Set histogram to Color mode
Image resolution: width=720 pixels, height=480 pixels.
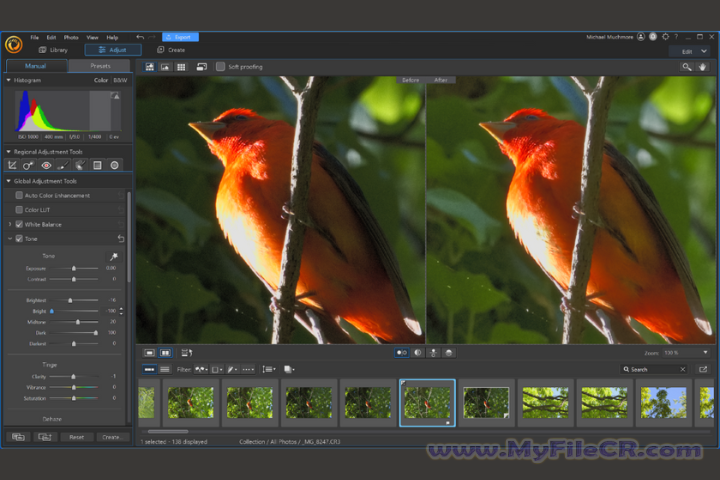(101, 80)
